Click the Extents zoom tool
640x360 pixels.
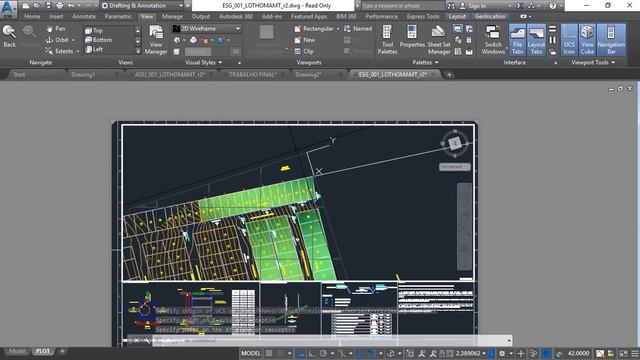pyautogui.click(x=59, y=51)
